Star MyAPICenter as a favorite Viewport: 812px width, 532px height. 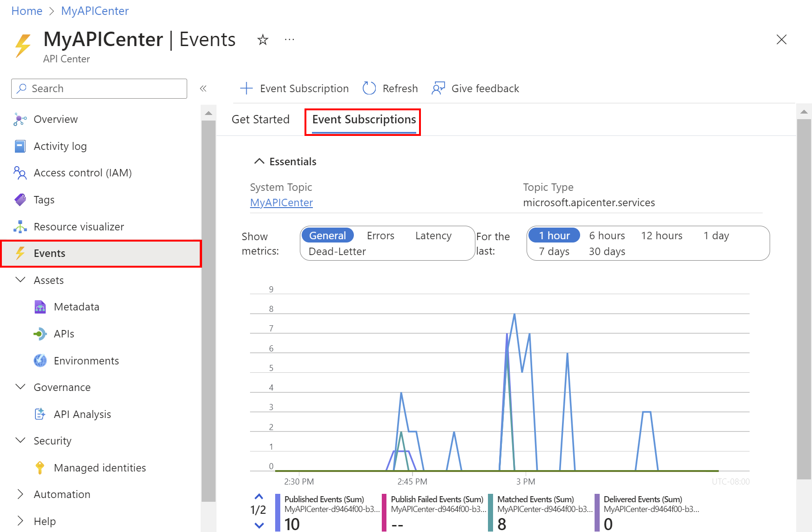point(263,40)
